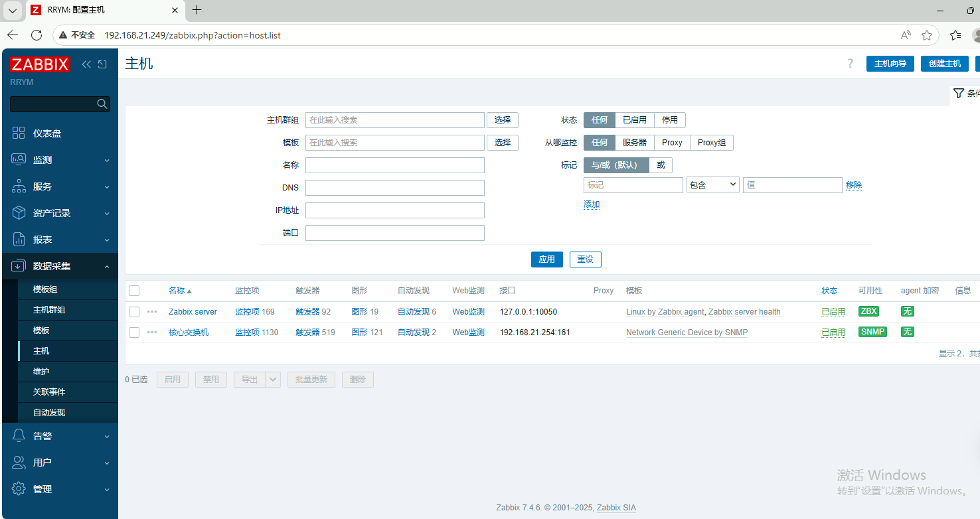980x519 pixels.
Task: Select Proxy in the 从哪监控 filter
Action: click(x=671, y=142)
